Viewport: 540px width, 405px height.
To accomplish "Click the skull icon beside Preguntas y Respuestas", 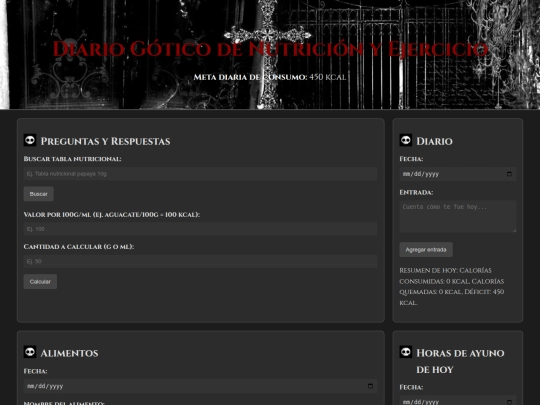I will coord(30,140).
